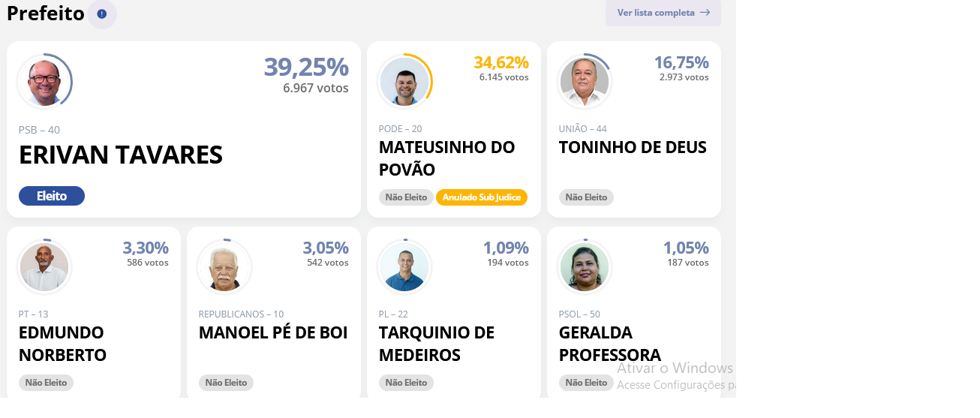Click Não Eleito tag under Toninho de Deus

pos(586,197)
